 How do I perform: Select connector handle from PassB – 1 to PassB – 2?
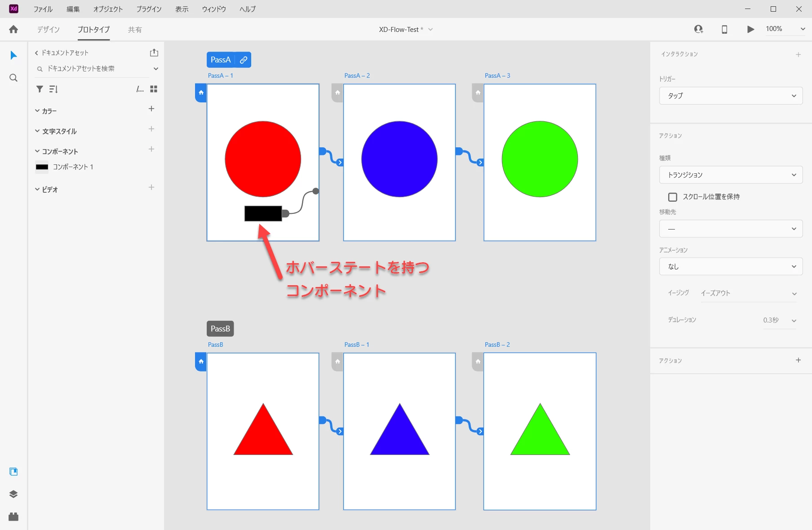pos(459,420)
